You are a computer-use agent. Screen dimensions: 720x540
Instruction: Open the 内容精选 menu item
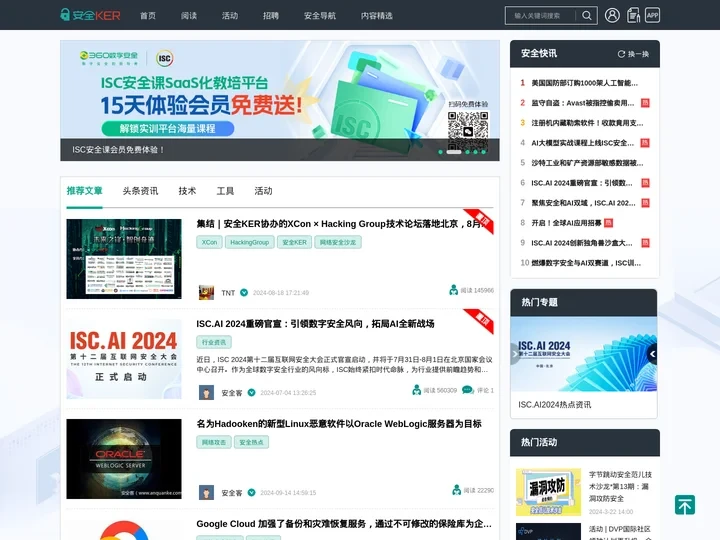click(x=377, y=16)
